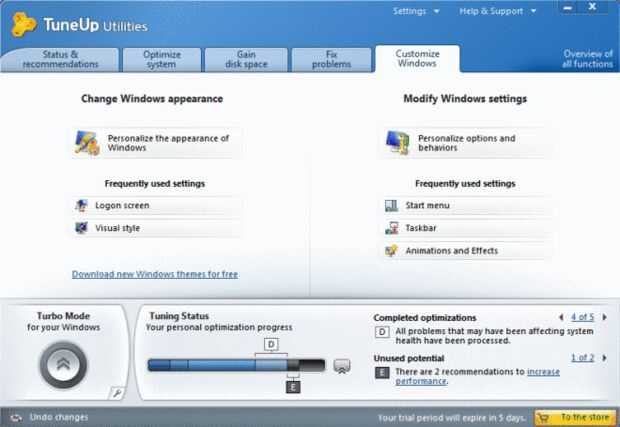Viewport: 620px width, 427px height.
Task: Click the Taskbar icon
Action: click(x=391, y=228)
